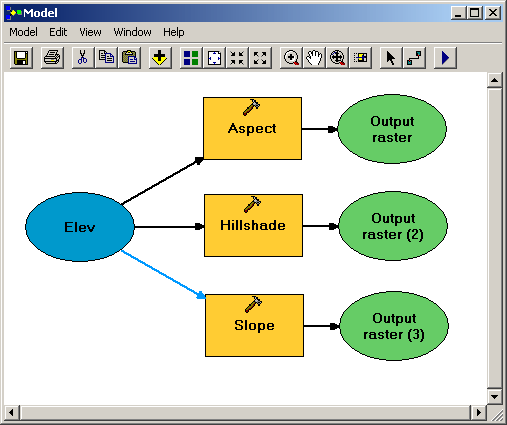507x425 pixels.
Task: Click the Cut scissors icon
Action: (x=83, y=58)
